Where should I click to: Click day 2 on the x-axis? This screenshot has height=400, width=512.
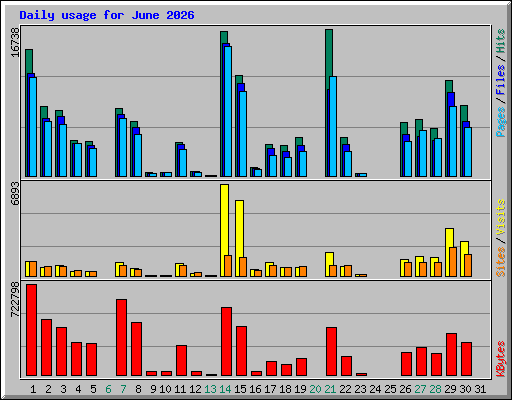(x=48, y=389)
